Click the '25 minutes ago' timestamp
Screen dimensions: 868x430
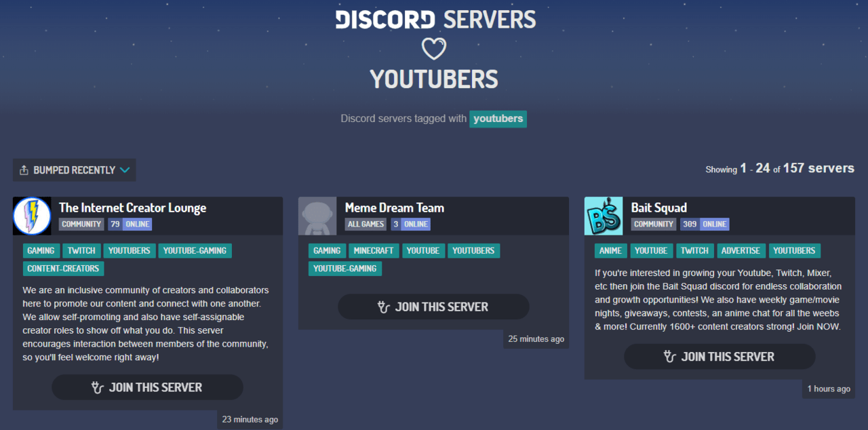click(536, 339)
